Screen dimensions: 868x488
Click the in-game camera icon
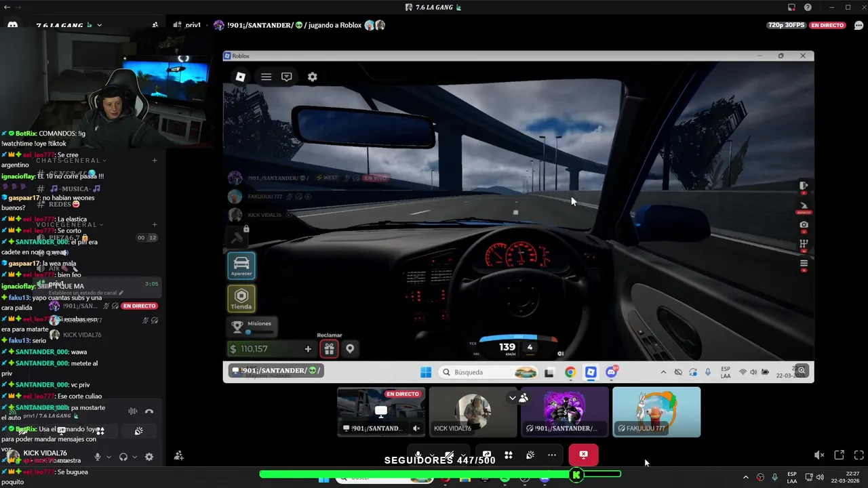(804, 225)
